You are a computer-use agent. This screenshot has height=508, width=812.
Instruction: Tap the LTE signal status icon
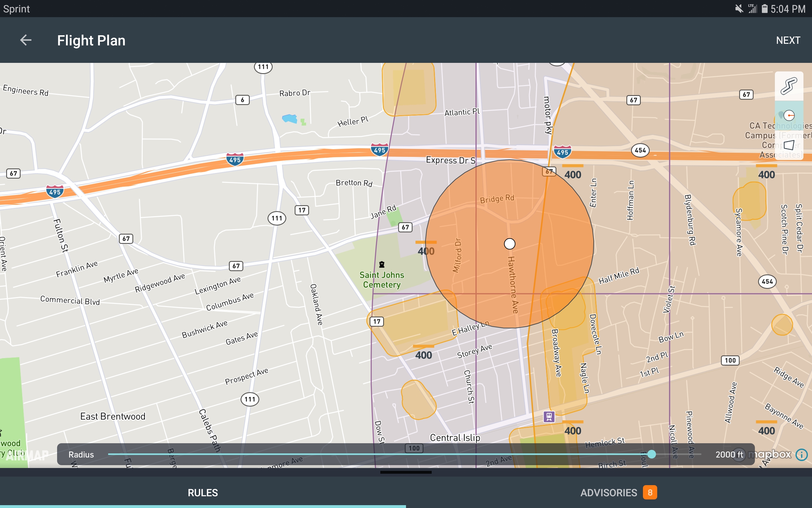click(753, 9)
